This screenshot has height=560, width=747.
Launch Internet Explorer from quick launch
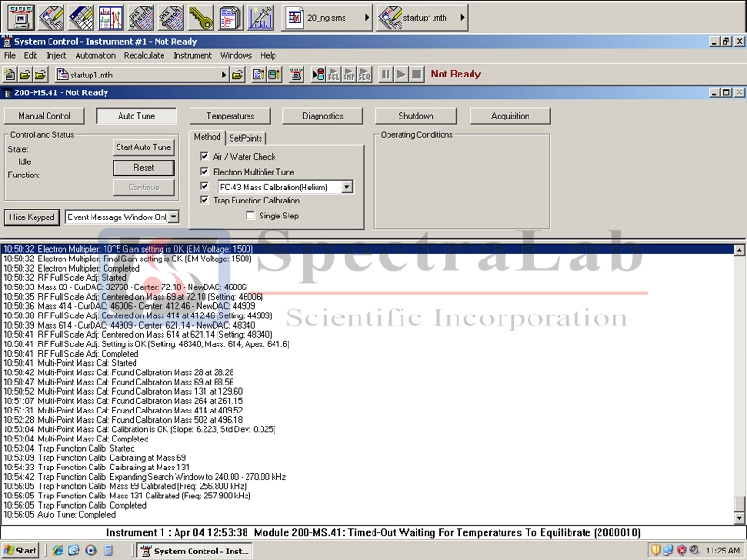click(x=58, y=551)
